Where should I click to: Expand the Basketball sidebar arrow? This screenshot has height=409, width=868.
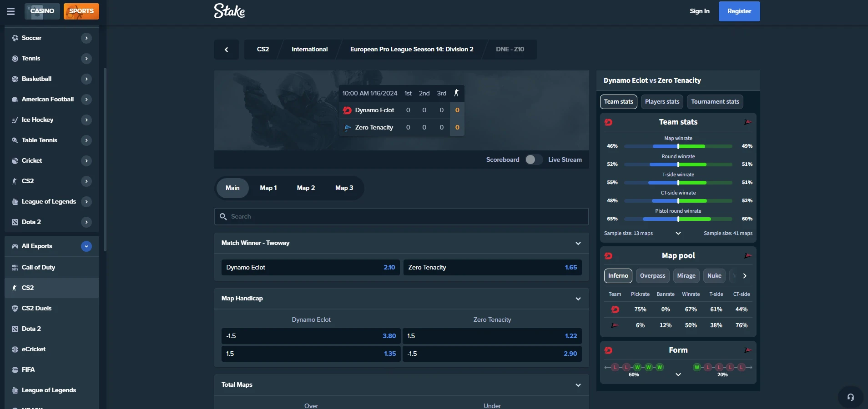coord(86,79)
